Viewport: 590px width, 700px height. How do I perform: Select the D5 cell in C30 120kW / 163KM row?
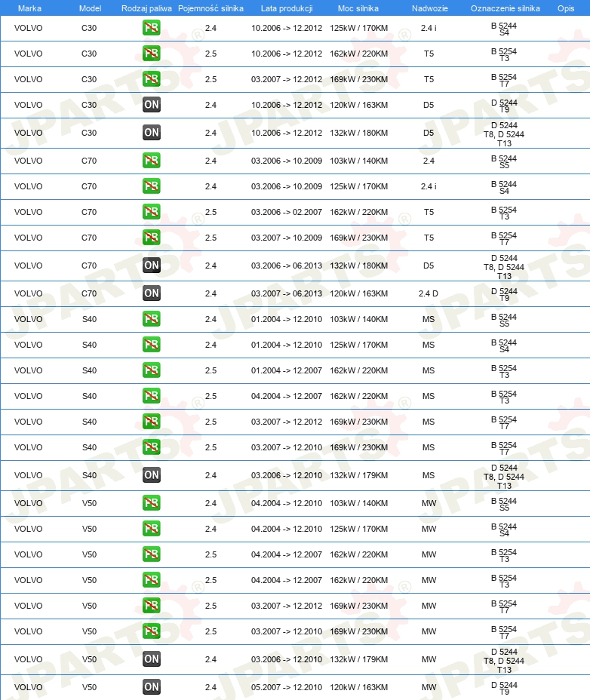coord(429,106)
